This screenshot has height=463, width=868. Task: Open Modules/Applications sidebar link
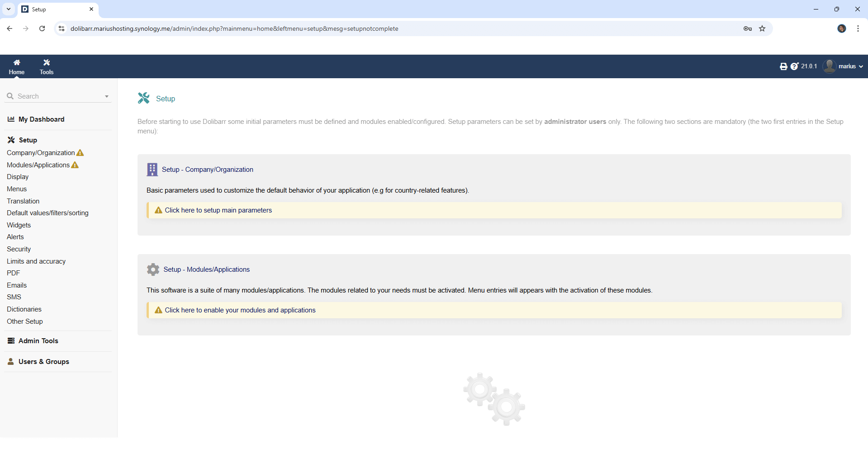[x=38, y=165]
